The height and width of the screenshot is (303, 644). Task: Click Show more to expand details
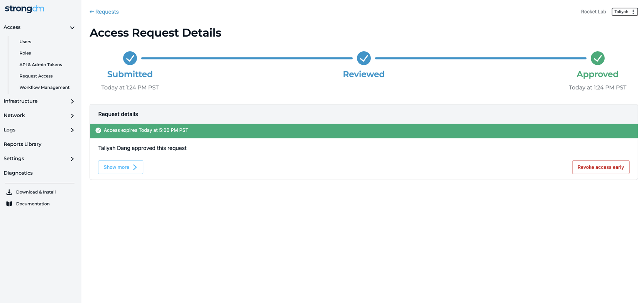(120, 167)
